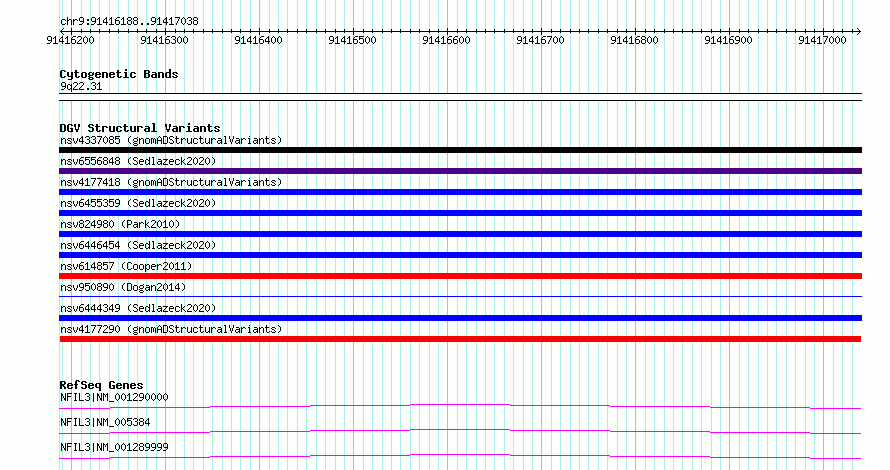
Task: Click the thin blue line for nsv950890
Action: (x=460, y=296)
